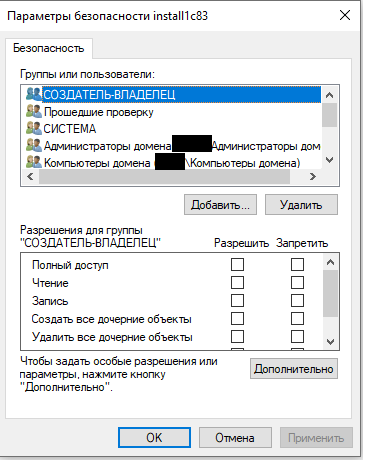This screenshot has width=365, height=460.
Task: Open Дополнительно special permissions
Action: (x=294, y=369)
